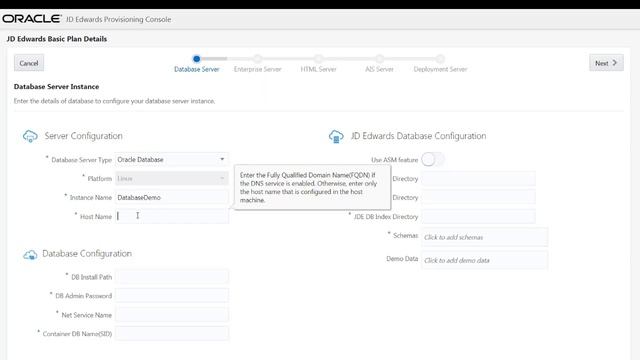This screenshot has height=360, width=640.
Task: Click the DB Admin Password field
Action: [171, 296]
